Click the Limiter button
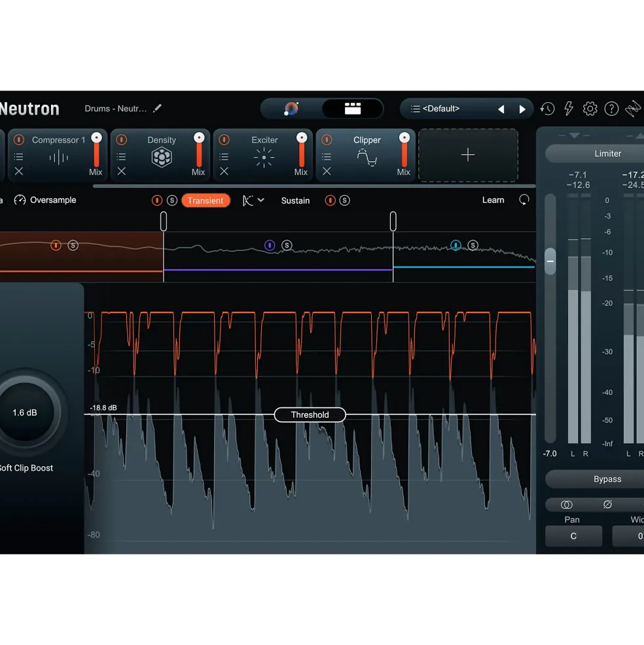Image resolution: width=644 pixels, height=645 pixels. click(595, 153)
